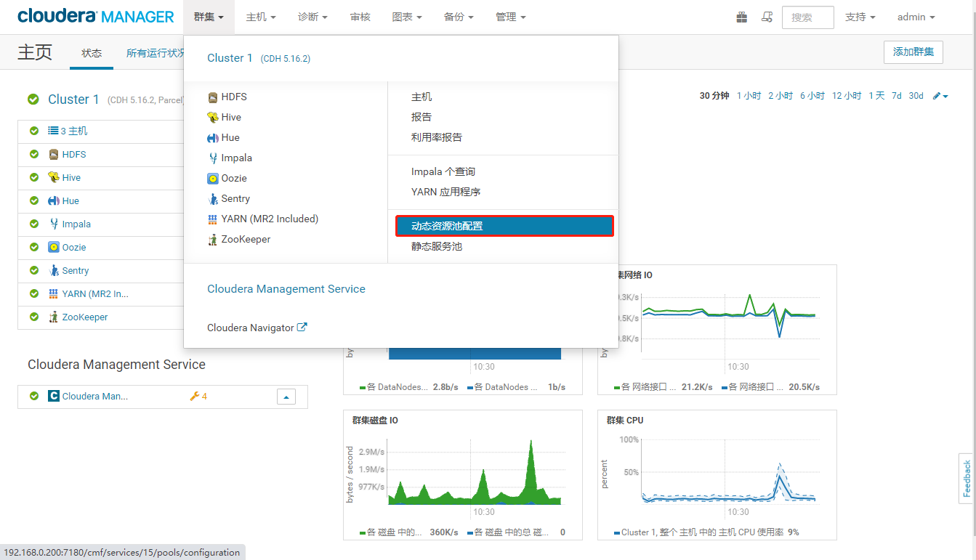
Task: Set time range to 2 小时
Action: (x=781, y=96)
